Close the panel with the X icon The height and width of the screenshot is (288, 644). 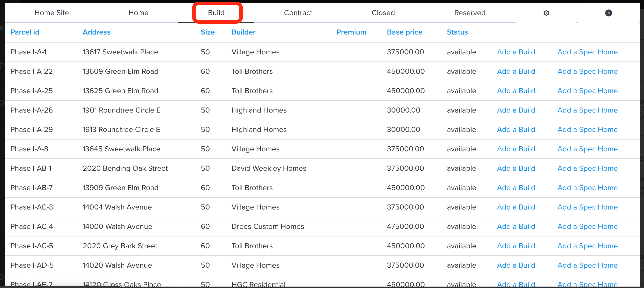(608, 13)
